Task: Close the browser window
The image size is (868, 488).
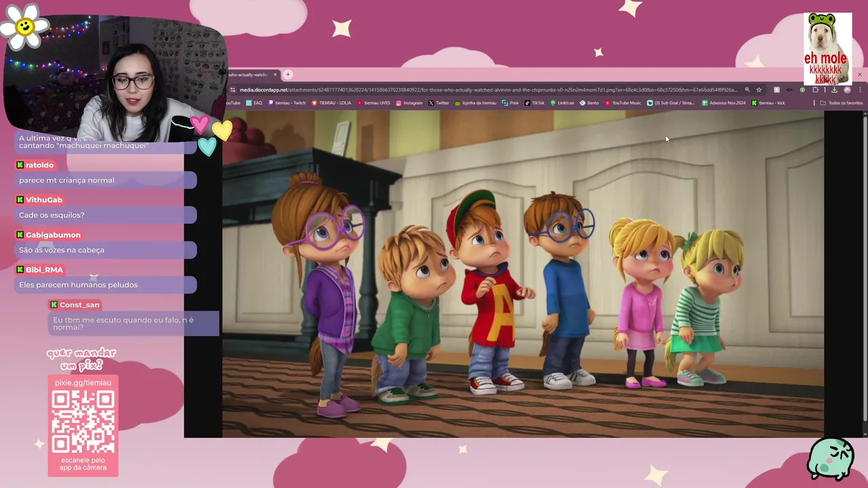Action: [860, 75]
